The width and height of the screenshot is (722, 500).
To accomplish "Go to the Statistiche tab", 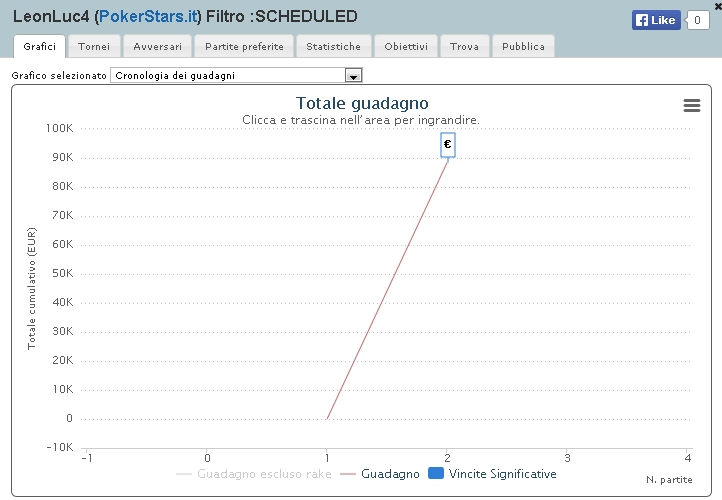I will click(x=333, y=47).
